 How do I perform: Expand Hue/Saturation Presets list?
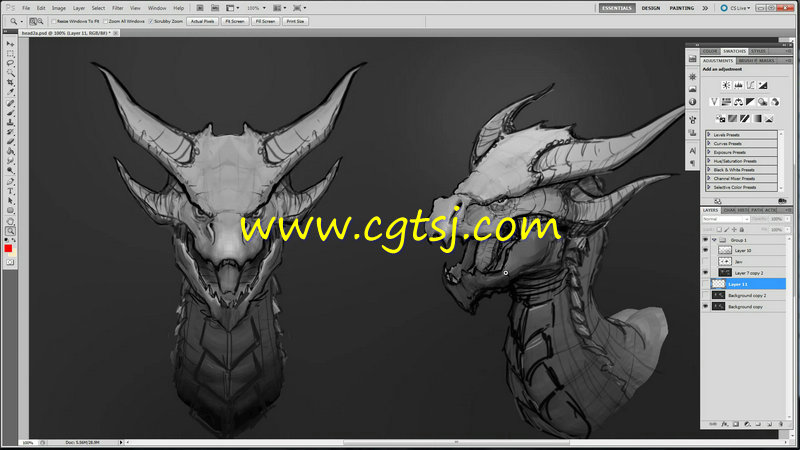(x=709, y=161)
